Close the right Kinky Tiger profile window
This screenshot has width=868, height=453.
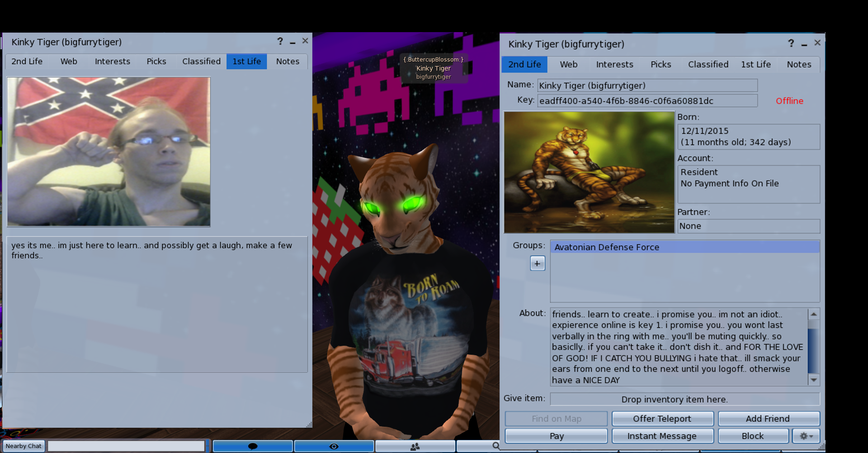coord(817,43)
